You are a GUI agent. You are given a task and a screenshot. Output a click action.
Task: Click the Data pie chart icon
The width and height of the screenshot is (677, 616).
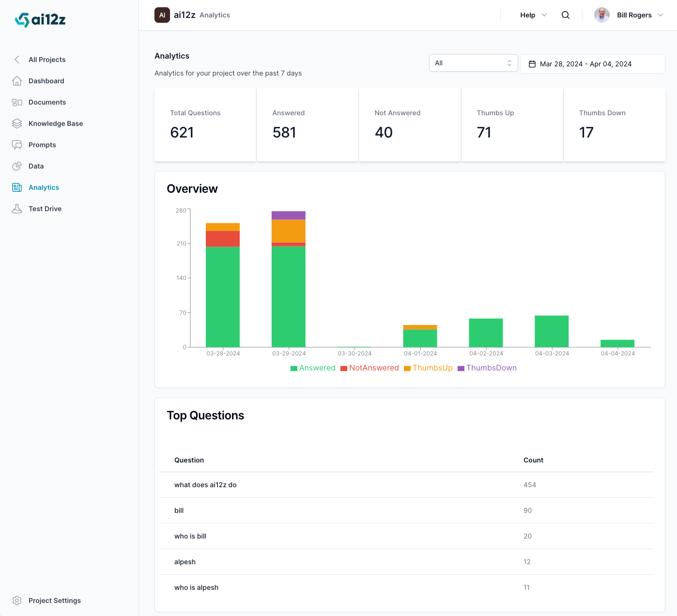click(x=17, y=166)
